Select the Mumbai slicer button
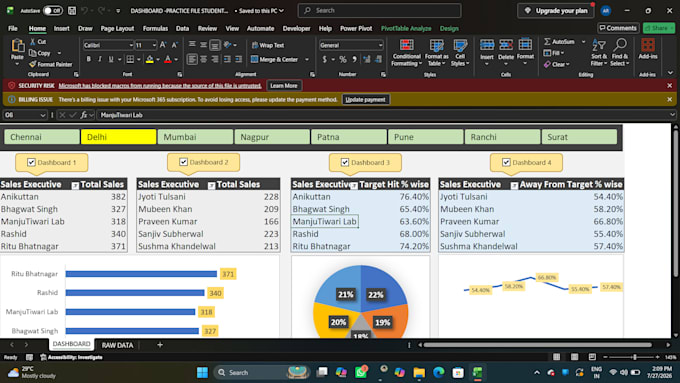 [195, 137]
